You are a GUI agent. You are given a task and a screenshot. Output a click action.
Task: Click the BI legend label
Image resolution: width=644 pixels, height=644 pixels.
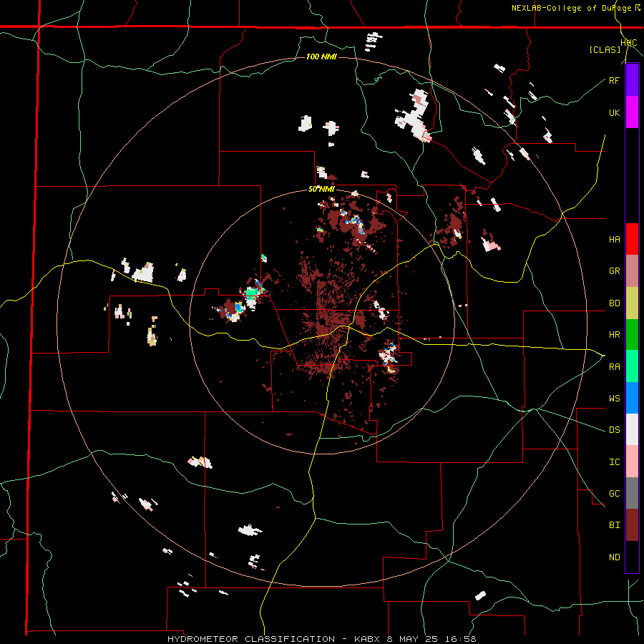pos(614,525)
